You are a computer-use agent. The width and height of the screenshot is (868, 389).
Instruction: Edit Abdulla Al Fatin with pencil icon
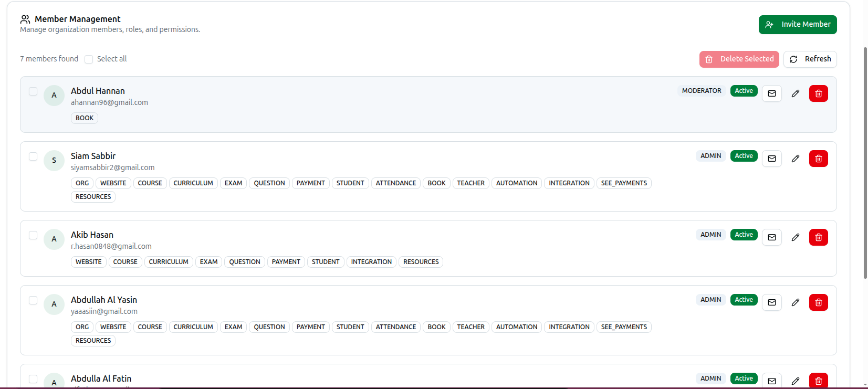tap(796, 381)
